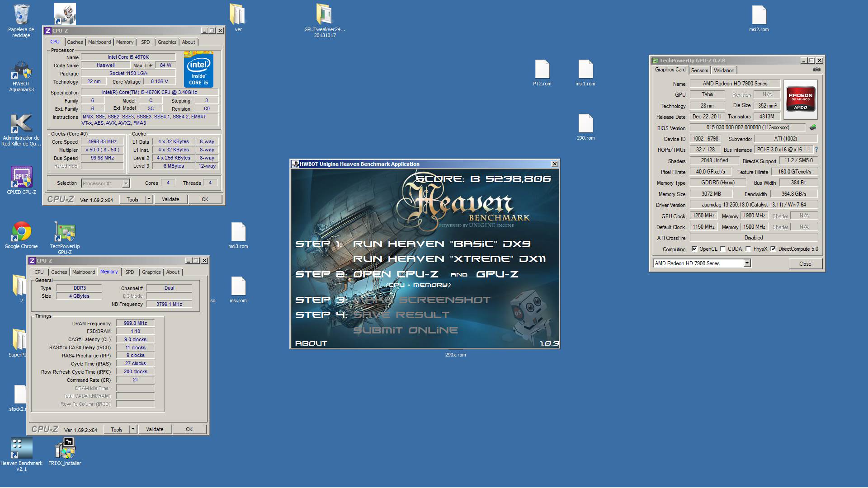Open the Sensors tab in GPU-Z
Image resolution: width=868 pixels, height=488 pixels.
699,70
